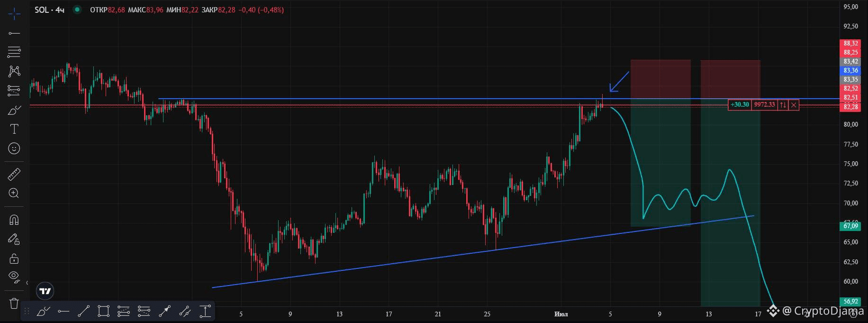Click the green 67,09 target price label
The image size is (868, 323).
[850, 226]
